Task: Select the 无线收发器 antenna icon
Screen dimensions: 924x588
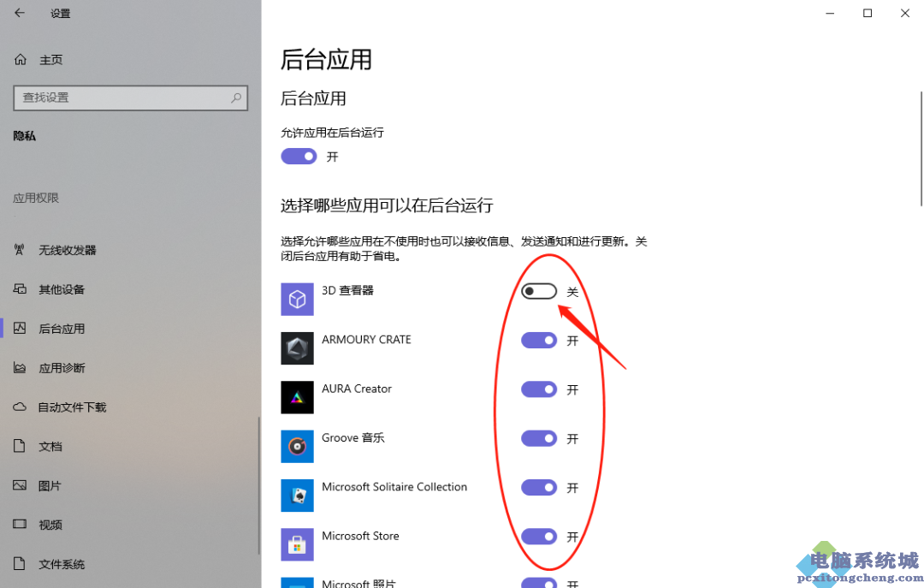Action: [20, 250]
